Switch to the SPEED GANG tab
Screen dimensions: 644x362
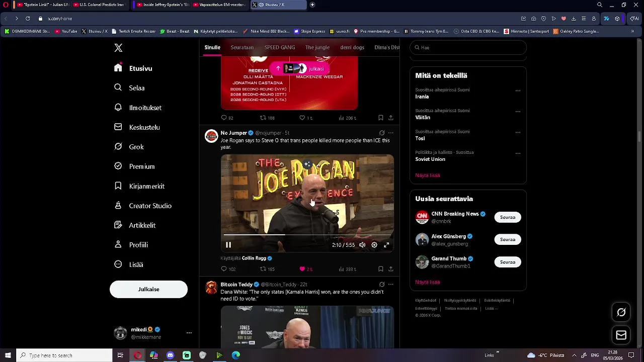coord(280,47)
